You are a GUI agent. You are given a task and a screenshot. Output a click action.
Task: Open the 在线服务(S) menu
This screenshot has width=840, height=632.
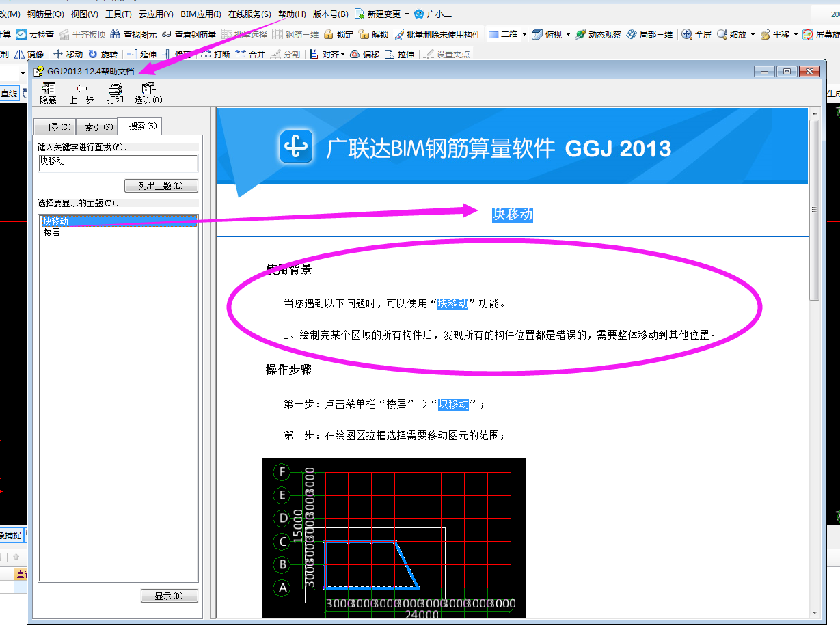pos(249,14)
